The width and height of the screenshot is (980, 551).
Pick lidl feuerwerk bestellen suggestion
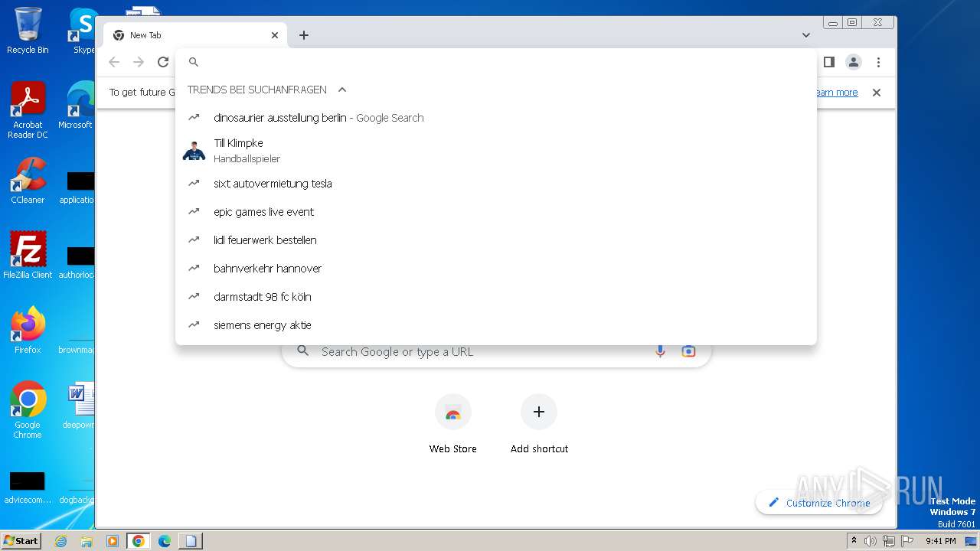pos(496,240)
